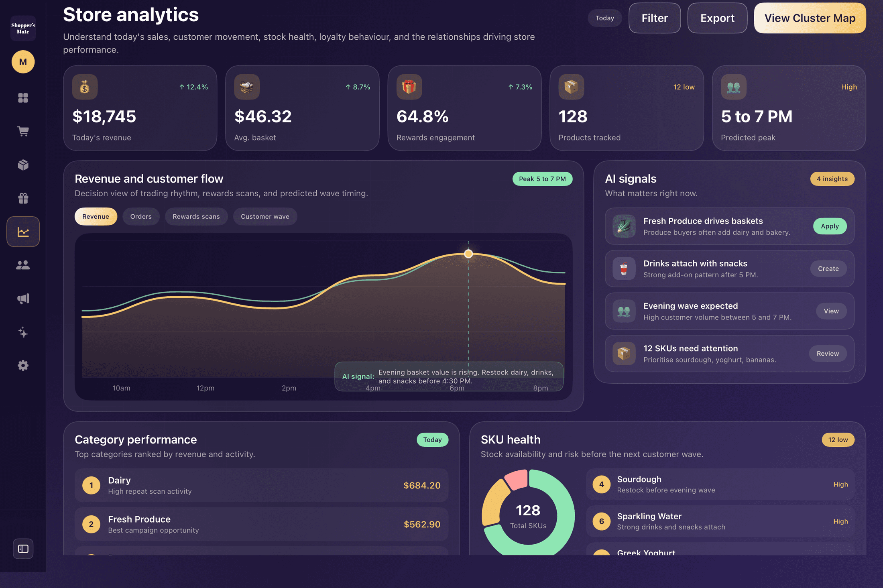Open the products box sidebar icon
Viewport: 883px width, 588px height.
[x=23, y=165]
